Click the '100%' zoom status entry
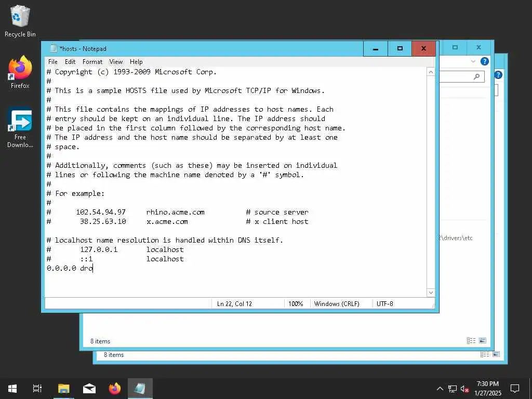Screen dimensions: 532x399 [296, 303]
